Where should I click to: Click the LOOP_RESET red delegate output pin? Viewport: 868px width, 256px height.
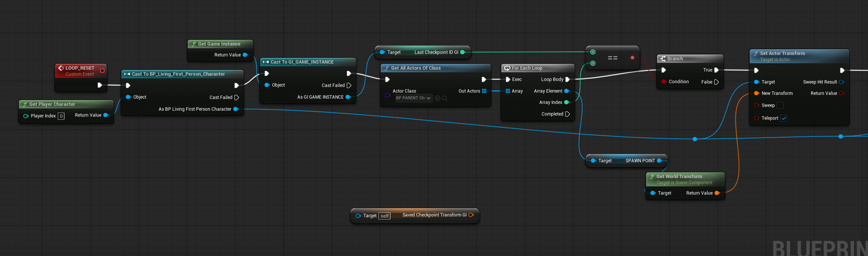[x=102, y=70]
